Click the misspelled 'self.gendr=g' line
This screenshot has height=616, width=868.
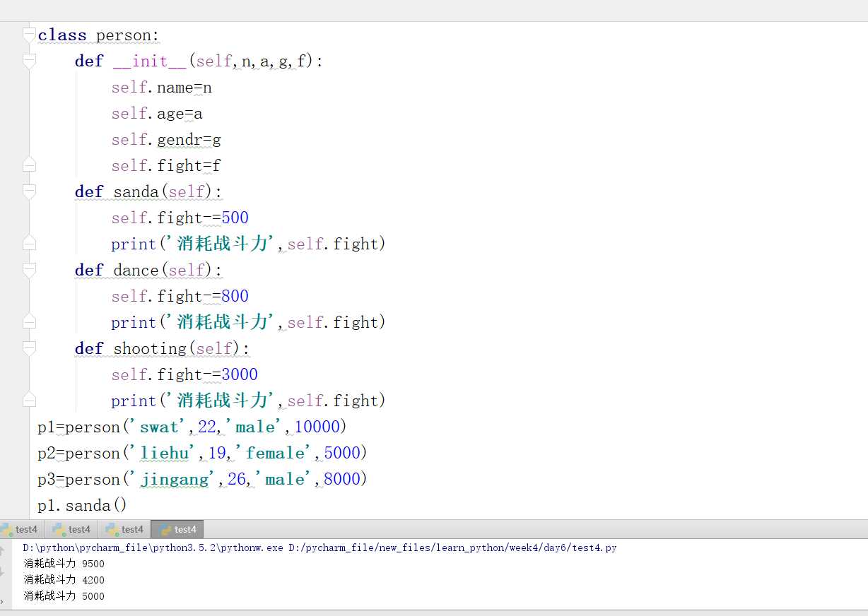[x=166, y=140]
